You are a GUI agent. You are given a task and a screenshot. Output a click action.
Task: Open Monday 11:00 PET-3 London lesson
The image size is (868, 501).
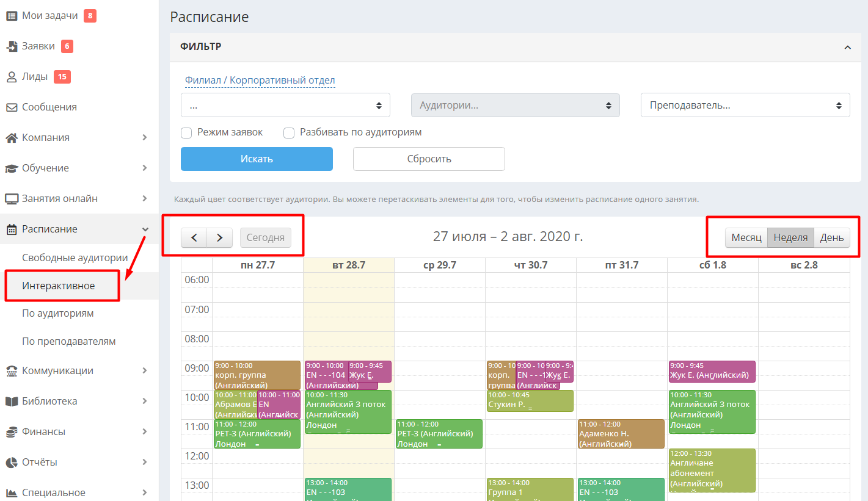[257, 434]
